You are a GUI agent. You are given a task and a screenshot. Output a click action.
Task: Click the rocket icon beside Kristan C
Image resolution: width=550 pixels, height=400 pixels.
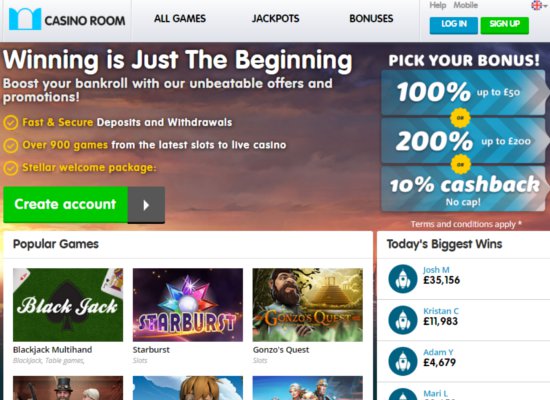[403, 320]
